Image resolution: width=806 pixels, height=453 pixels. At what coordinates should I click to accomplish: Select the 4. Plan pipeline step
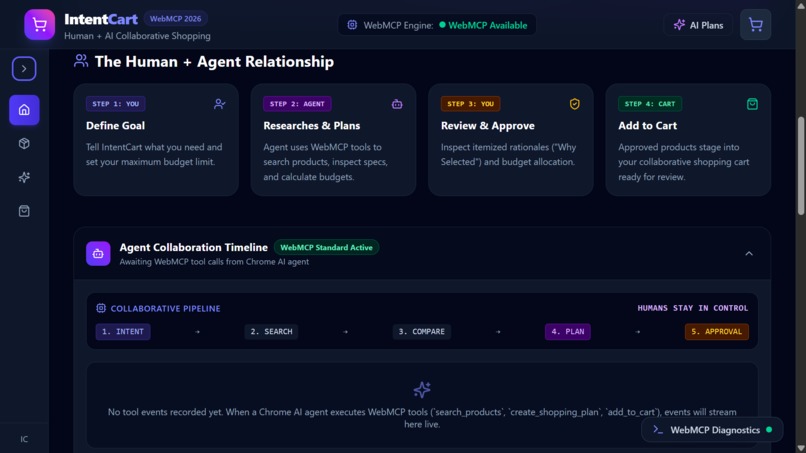point(567,332)
